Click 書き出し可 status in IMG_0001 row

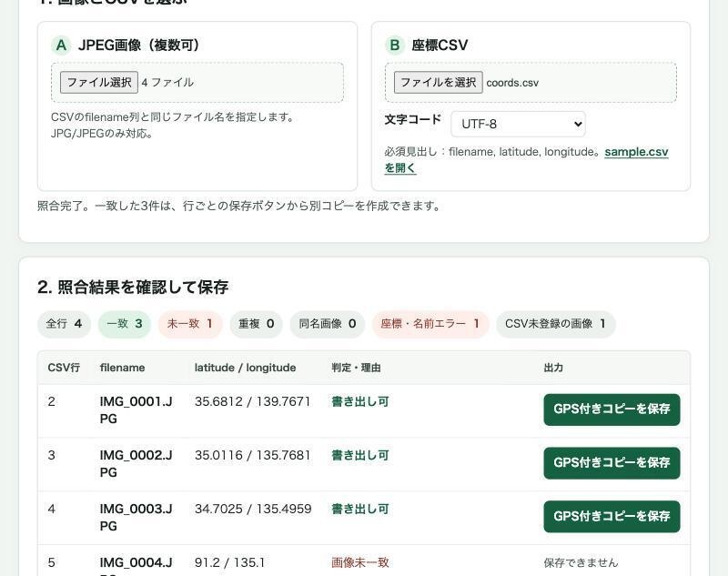pyautogui.click(x=360, y=401)
